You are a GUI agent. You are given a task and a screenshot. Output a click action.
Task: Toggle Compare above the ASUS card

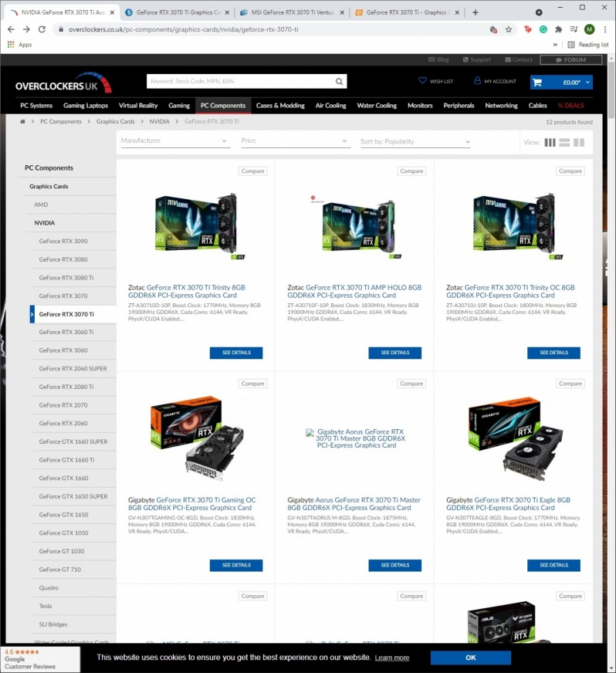tap(570, 596)
